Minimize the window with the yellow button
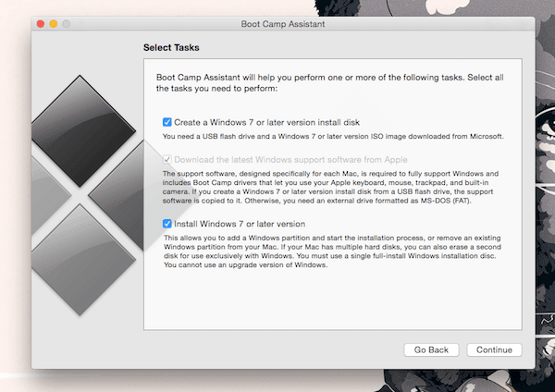The height and width of the screenshot is (392, 555). 54,24
